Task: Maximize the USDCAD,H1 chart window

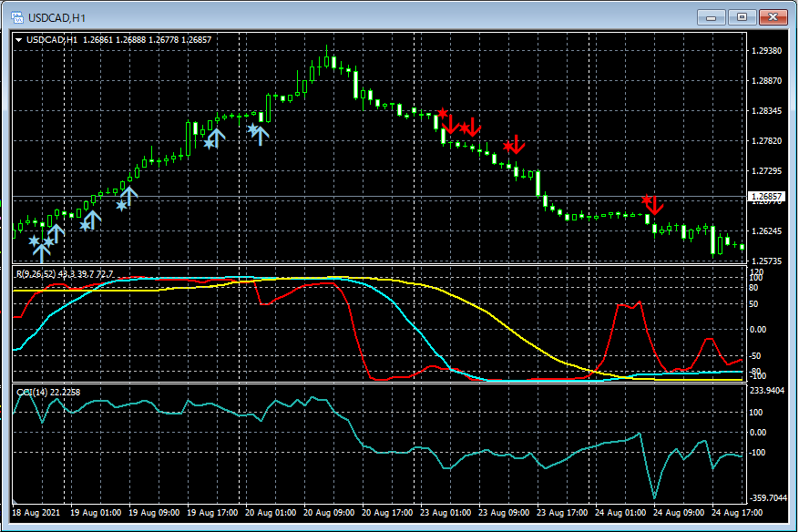Action: click(x=743, y=16)
